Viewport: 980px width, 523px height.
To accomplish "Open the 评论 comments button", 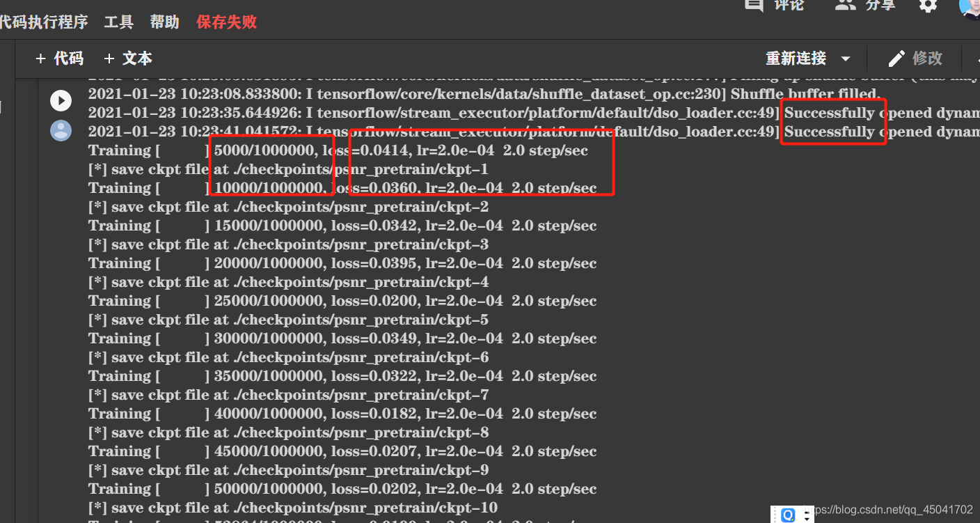I will tap(774, 6).
